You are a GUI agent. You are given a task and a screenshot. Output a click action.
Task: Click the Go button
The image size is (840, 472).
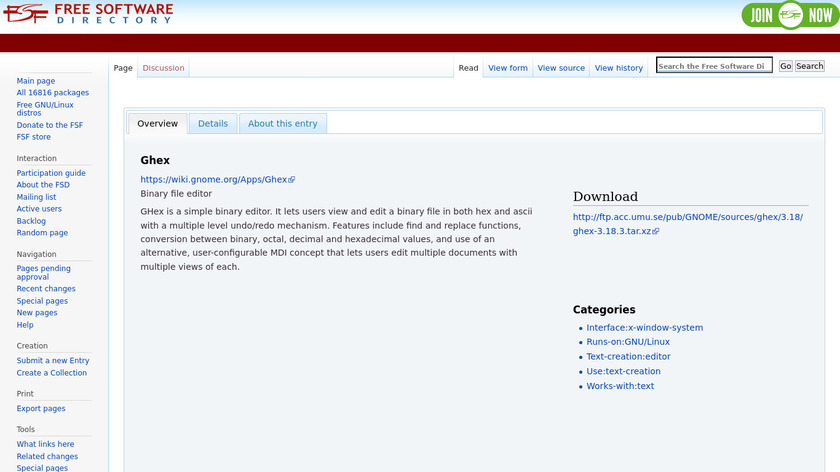pyautogui.click(x=785, y=66)
